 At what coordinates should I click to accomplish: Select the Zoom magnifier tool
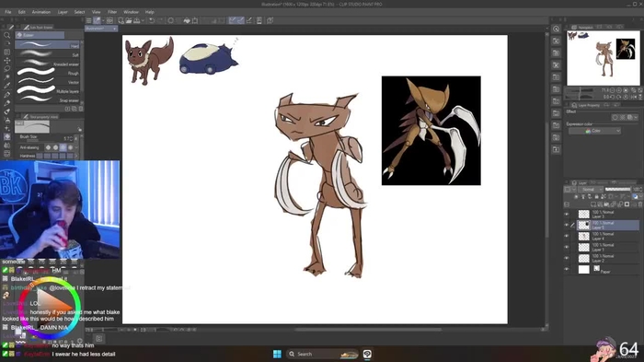pyautogui.click(x=7, y=35)
